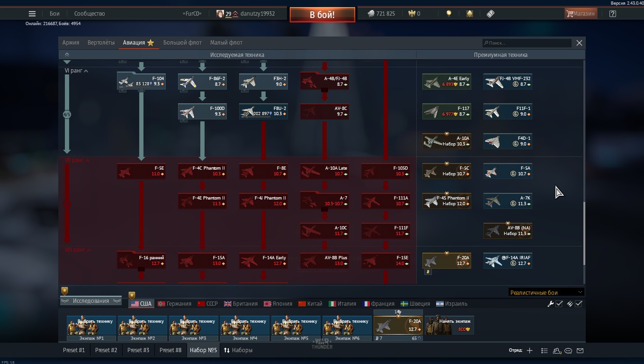Image resolution: width=644 pixels, height=364 pixels.
Task: Open the help question mark icon
Action: [x=613, y=14]
